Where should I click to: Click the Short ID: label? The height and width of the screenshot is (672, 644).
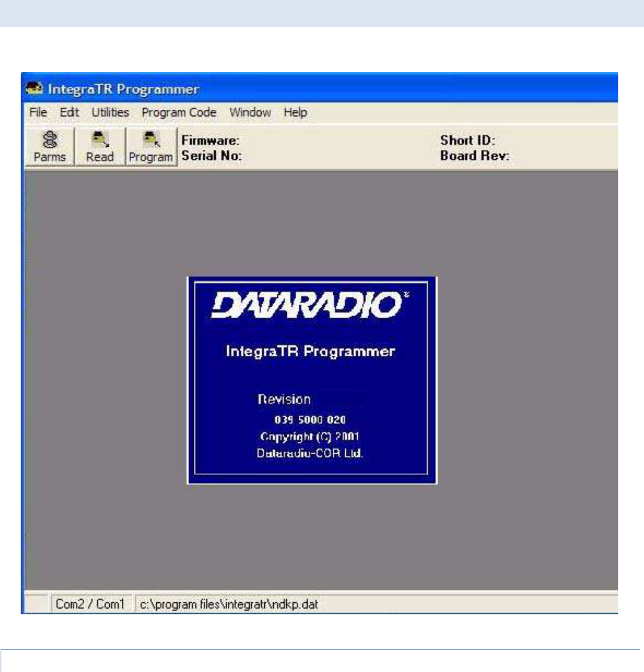468,140
